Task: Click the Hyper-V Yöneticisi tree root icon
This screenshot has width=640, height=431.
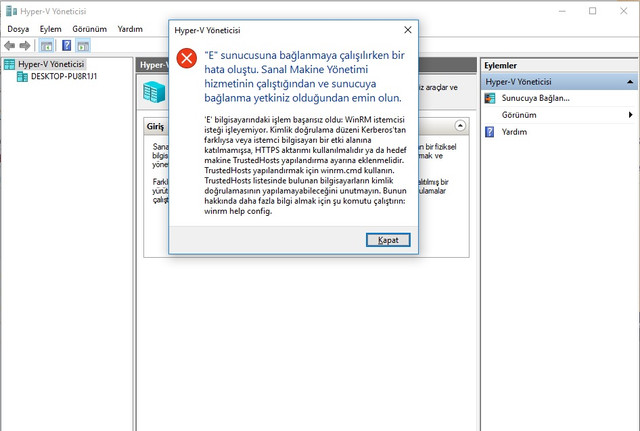Action: point(9,64)
